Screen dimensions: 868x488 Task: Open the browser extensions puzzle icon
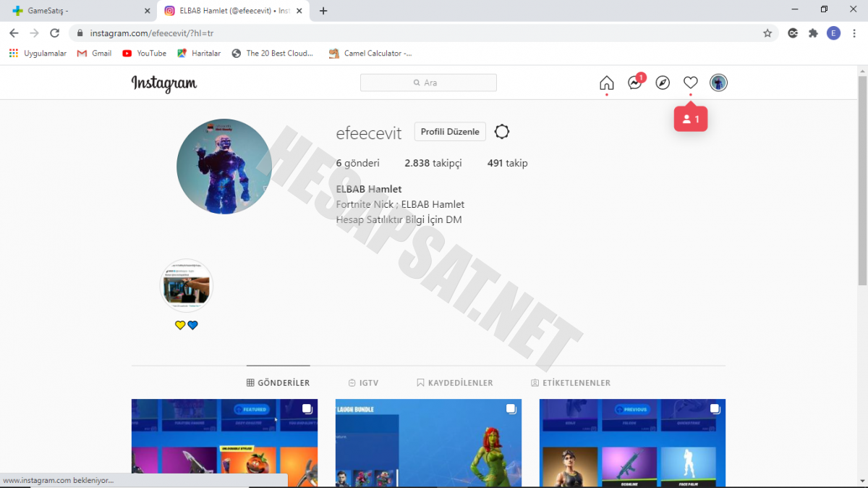point(813,33)
